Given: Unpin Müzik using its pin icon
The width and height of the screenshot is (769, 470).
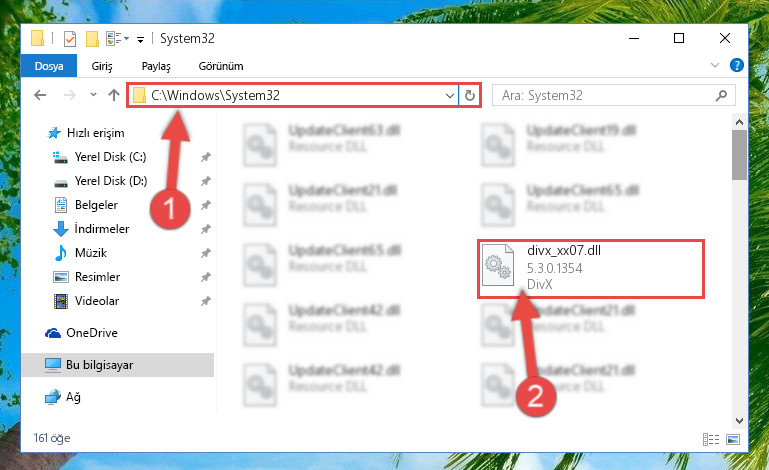Looking at the screenshot, I should click(205, 253).
